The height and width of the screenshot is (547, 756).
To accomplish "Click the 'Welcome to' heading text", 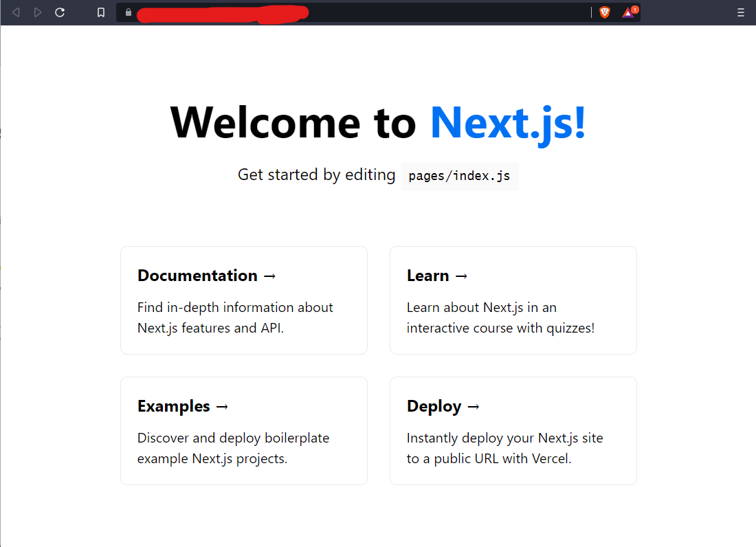I will tap(293, 124).
